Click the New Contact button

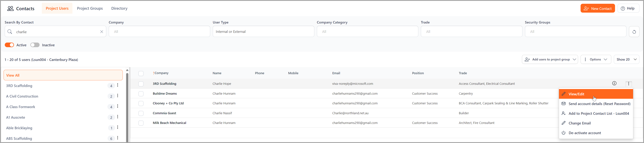coord(597,8)
